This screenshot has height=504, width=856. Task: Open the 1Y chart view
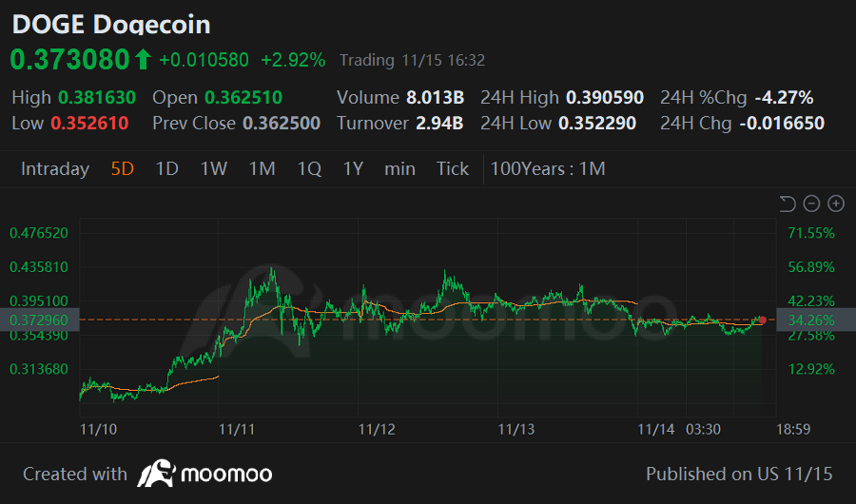(353, 168)
